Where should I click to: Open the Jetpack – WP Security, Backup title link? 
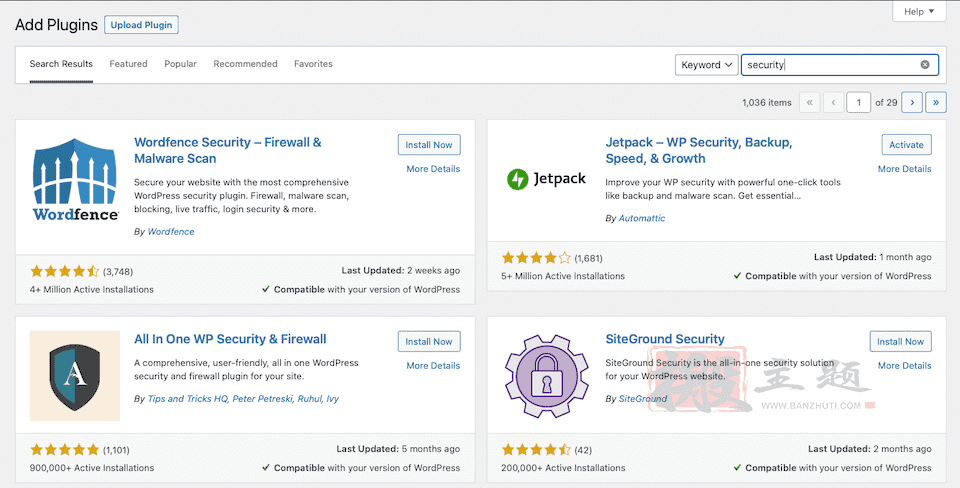tap(699, 150)
